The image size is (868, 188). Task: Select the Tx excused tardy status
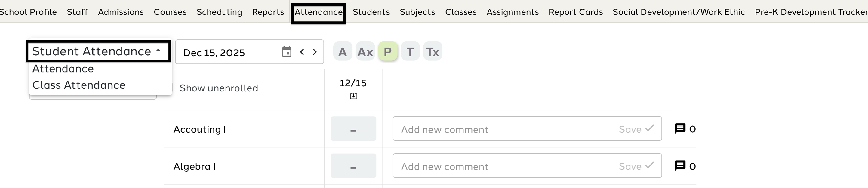[432, 52]
